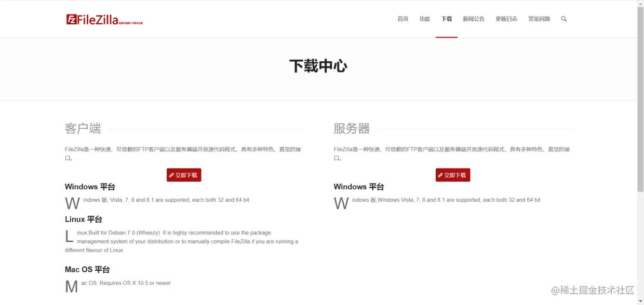Open the 新闻公告 page
The image size is (644, 305).
[x=474, y=19]
